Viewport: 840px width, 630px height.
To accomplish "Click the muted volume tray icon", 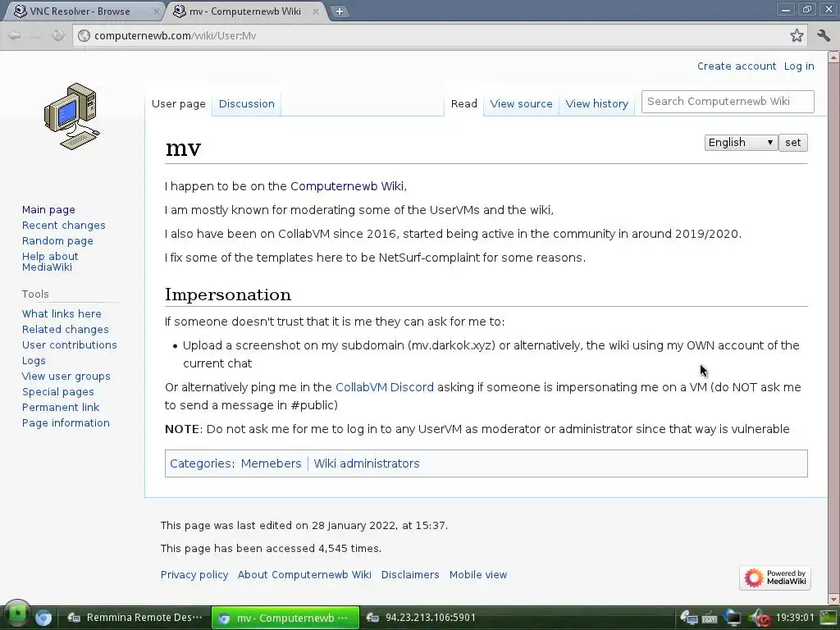I will tap(759, 618).
